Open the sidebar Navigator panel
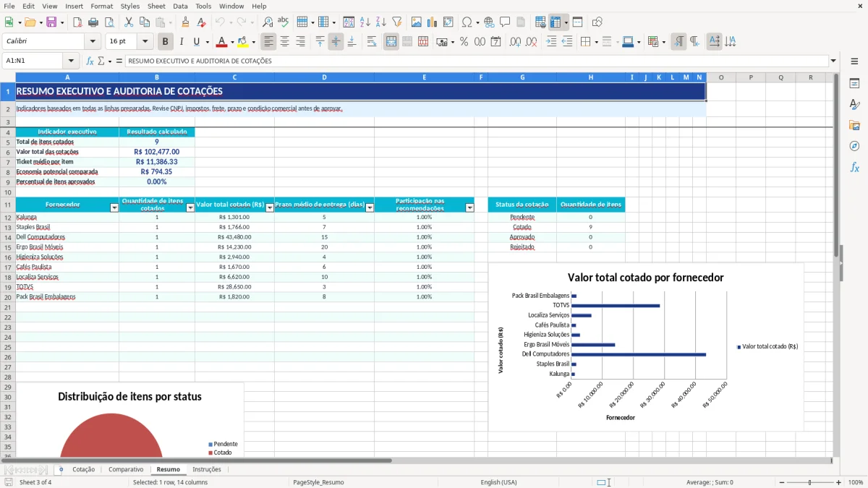Screen dimensions: 868x488 pyautogui.click(x=854, y=146)
